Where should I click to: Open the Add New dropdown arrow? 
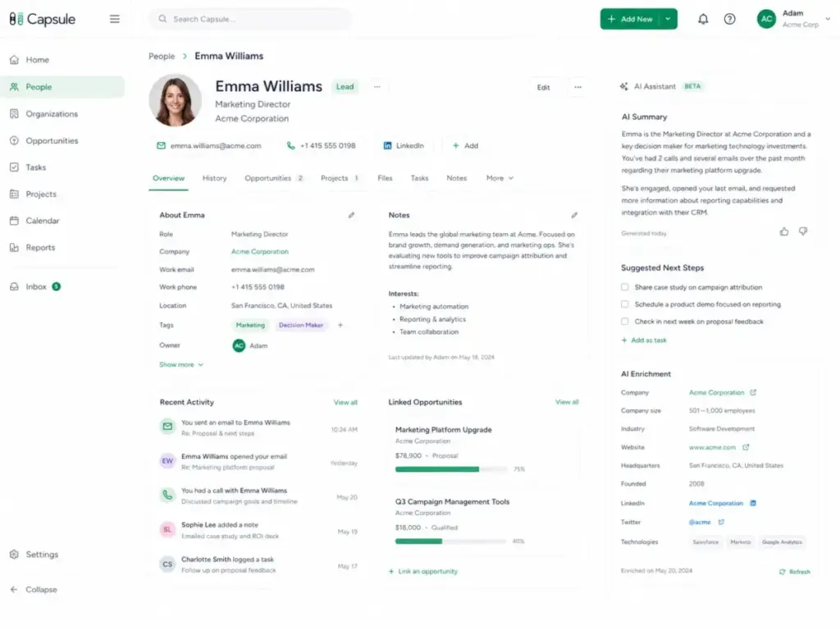point(668,20)
